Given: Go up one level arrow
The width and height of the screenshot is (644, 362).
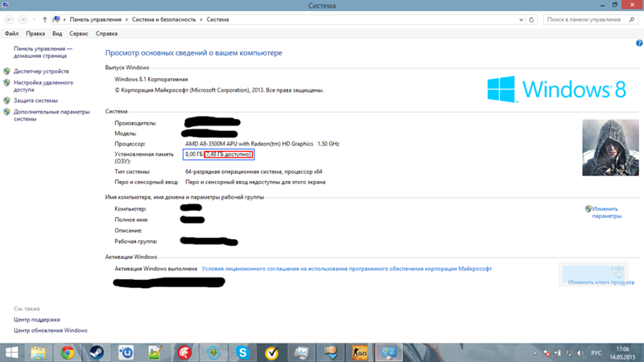Looking at the screenshot, I should pyautogui.click(x=45, y=19).
